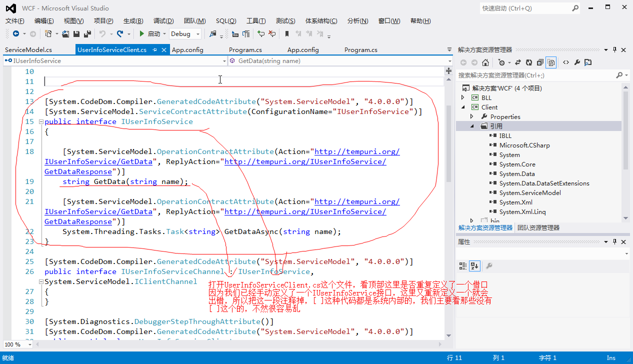Save the current file via floppy icon

[x=76, y=33]
